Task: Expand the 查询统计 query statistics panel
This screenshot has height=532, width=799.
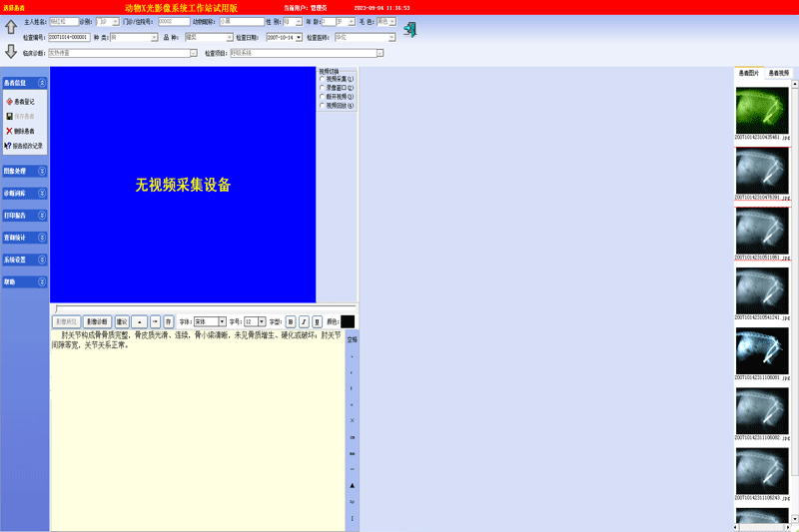Action: [x=42, y=238]
